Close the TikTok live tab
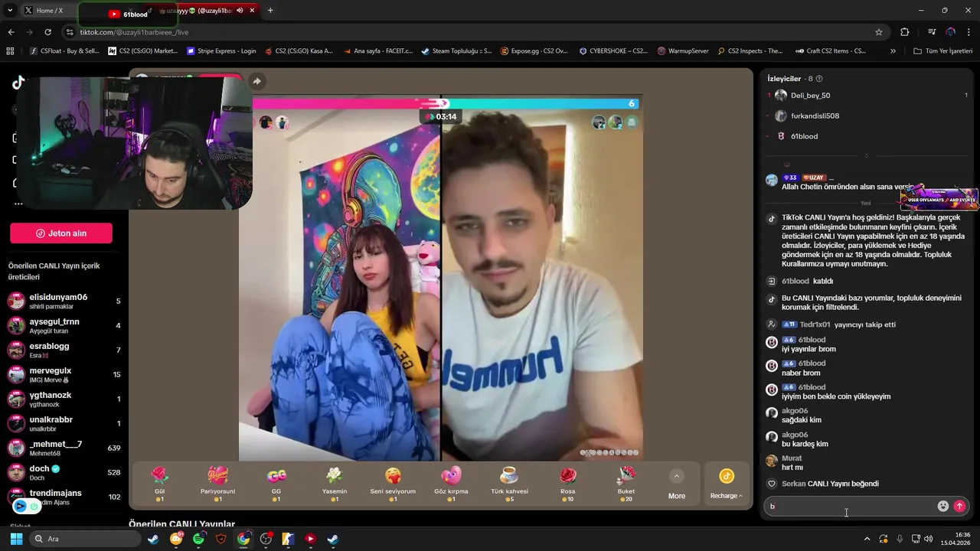 (x=252, y=11)
